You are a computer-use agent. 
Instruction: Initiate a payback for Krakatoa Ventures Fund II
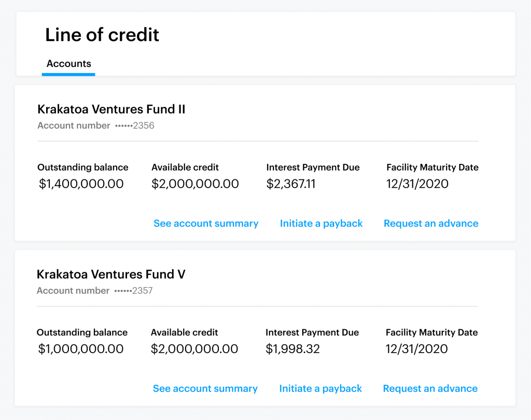click(x=320, y=223)
